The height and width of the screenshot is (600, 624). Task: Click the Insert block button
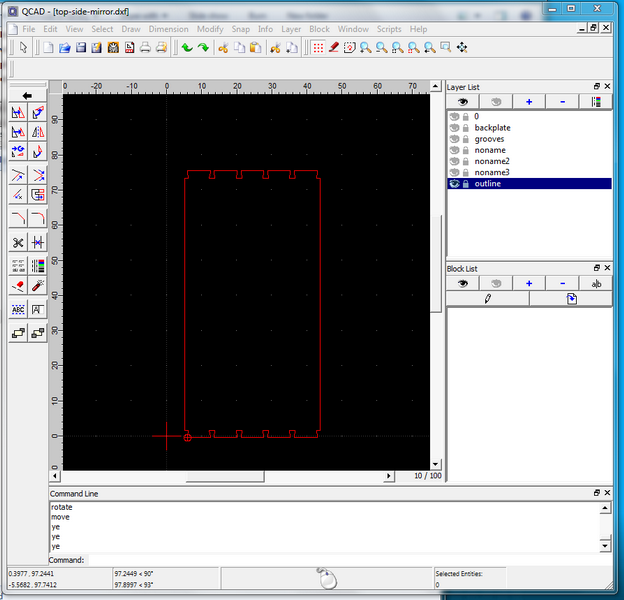pos(571,299)
